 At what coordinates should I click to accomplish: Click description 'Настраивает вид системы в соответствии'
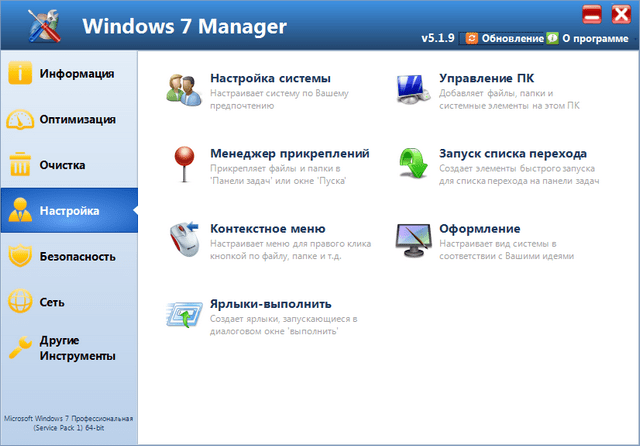click(506, 250)
